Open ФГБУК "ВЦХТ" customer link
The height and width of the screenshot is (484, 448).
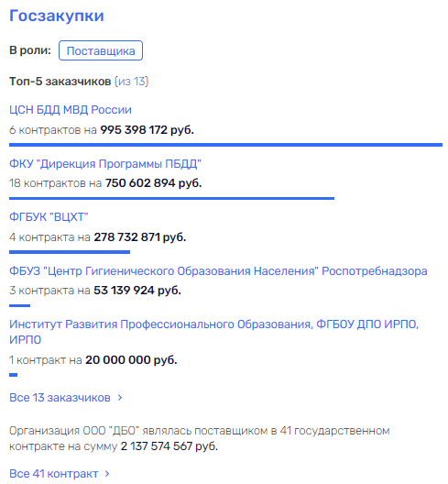(x=49, y=217)
